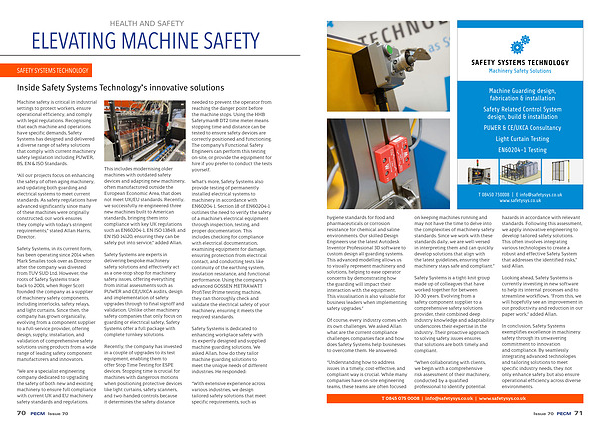This screenshot has height=424, width=600.
Task: Click 'Safety Systems Technology' advert title
Action: pos(520,62)
